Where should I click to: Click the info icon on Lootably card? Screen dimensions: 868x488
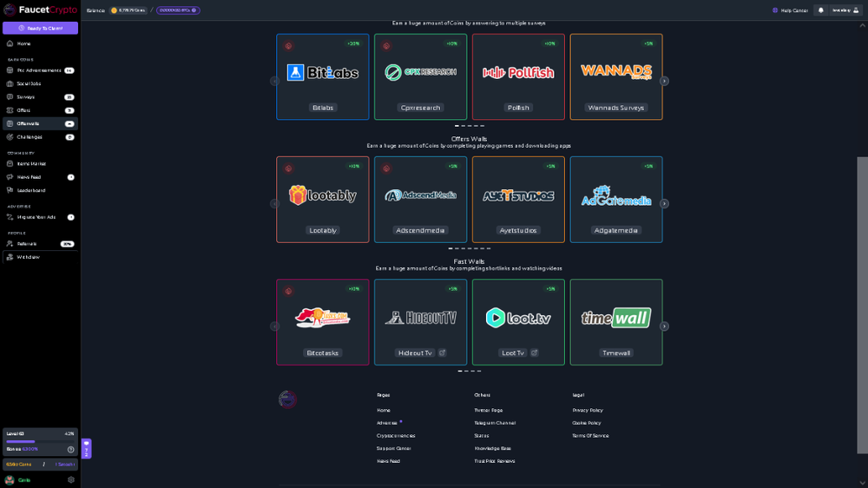coord(288,168)
